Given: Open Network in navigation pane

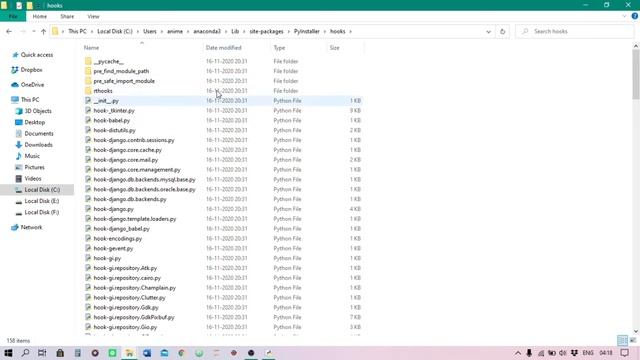Looking at the screenshot, I should tap(31, 227).
